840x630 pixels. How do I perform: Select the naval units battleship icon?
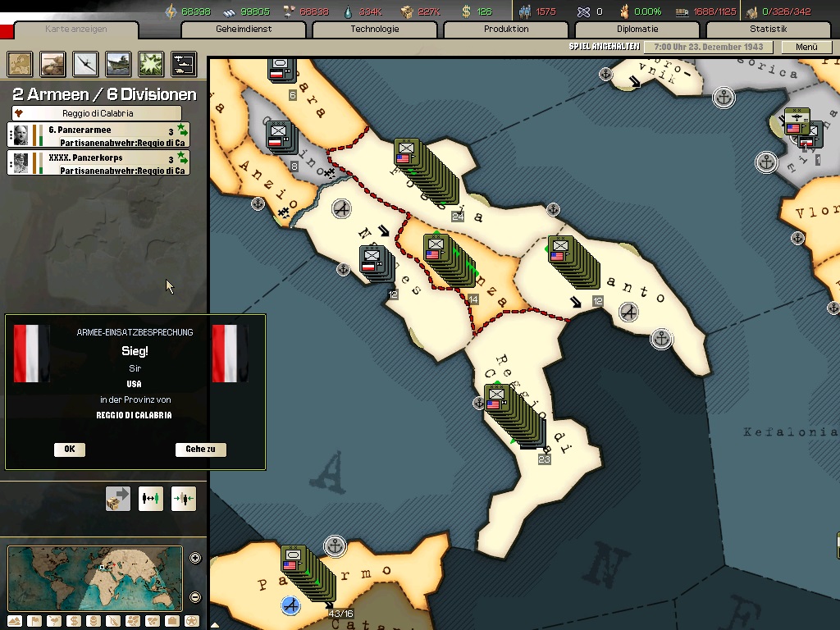(x=118, y=64)
